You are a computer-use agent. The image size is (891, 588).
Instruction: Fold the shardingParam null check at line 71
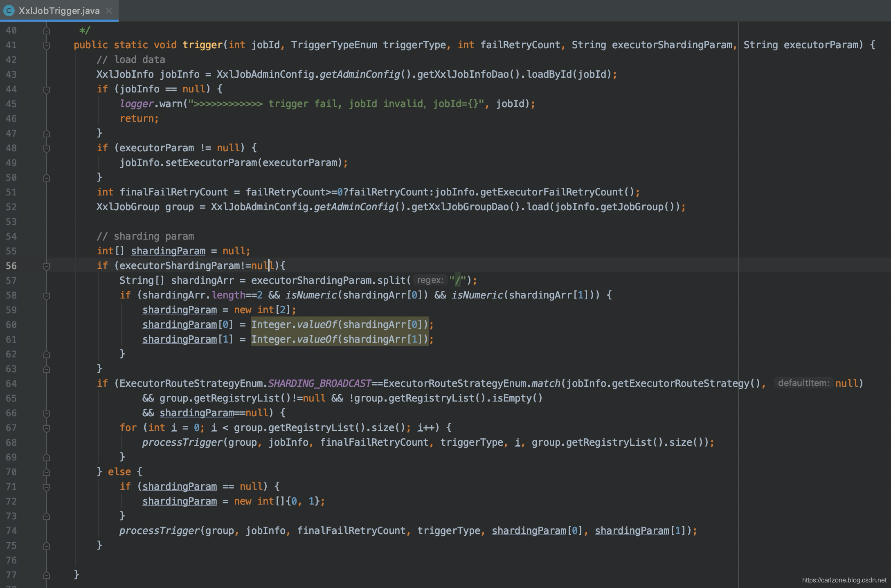pos(47,487)
